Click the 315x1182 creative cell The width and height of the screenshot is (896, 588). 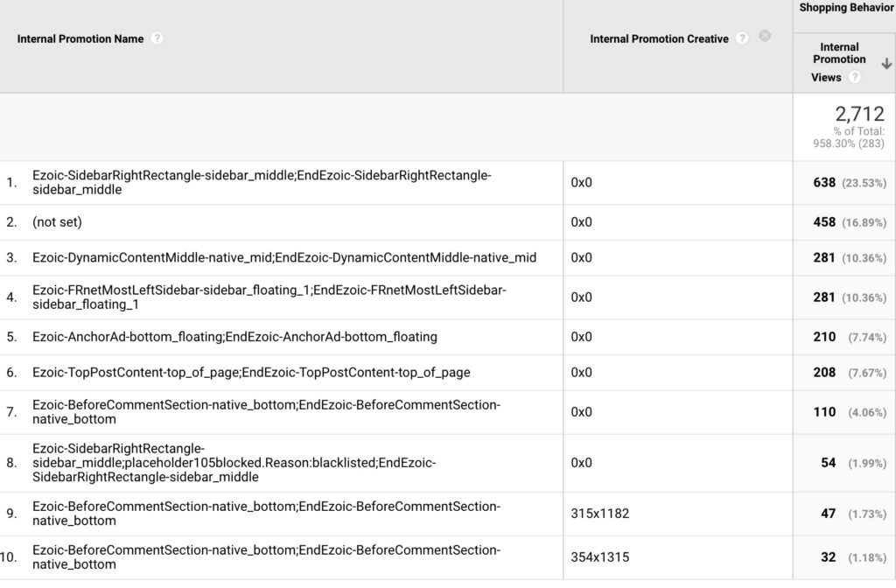point(600,514)
